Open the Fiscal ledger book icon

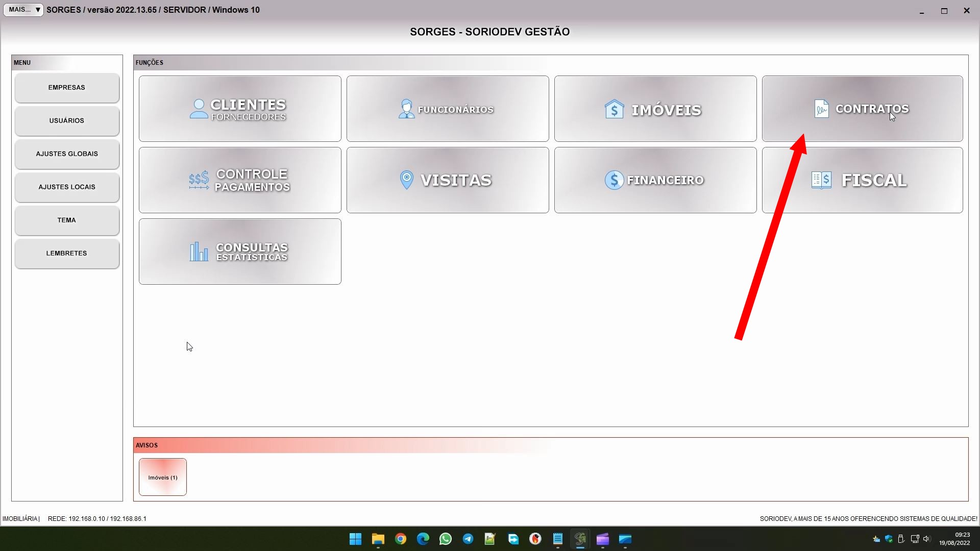(821, 180)
